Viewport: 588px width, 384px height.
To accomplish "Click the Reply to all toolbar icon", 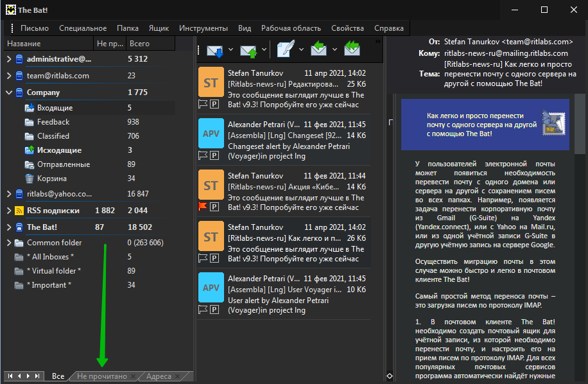I will coord(352,49).
